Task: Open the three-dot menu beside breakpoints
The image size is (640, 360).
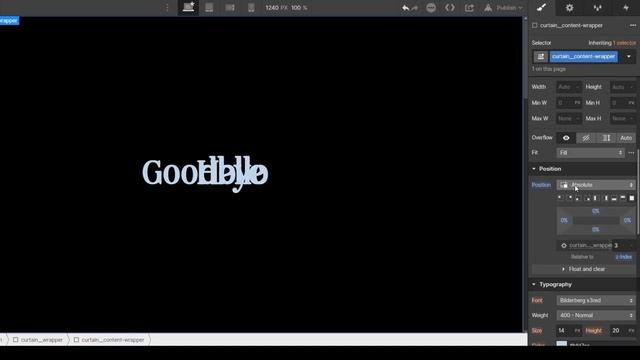Action: 167,7
